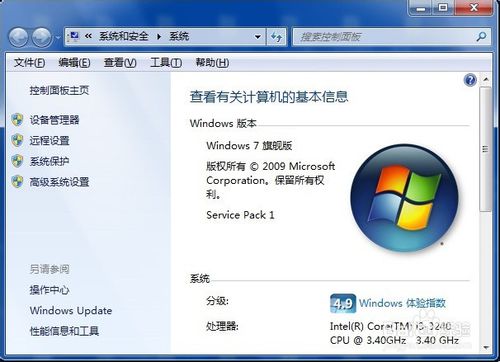Click the Windows 7 旗舰版 text
This screenshot has height=362, width=500.
[x=249, y=146]
